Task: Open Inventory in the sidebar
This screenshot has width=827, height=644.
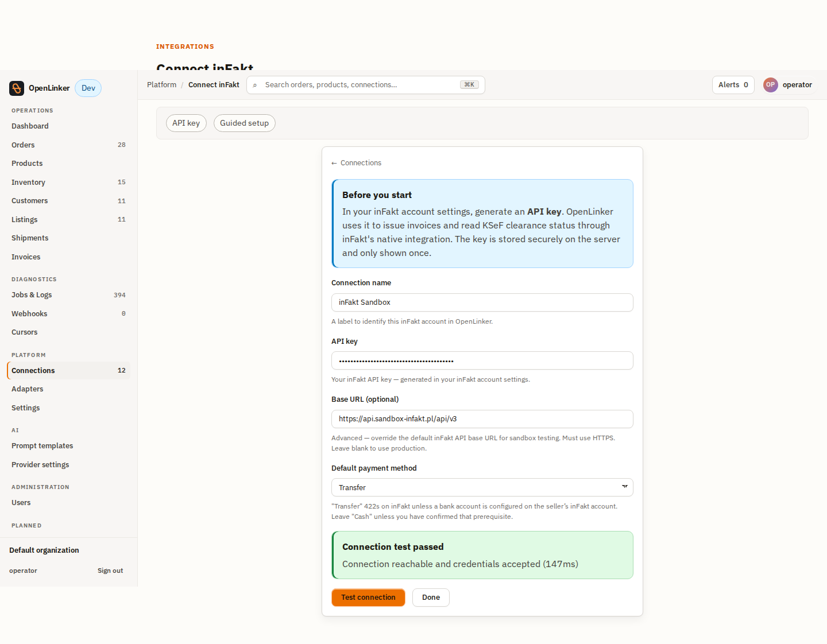Action: coord(69,182)
